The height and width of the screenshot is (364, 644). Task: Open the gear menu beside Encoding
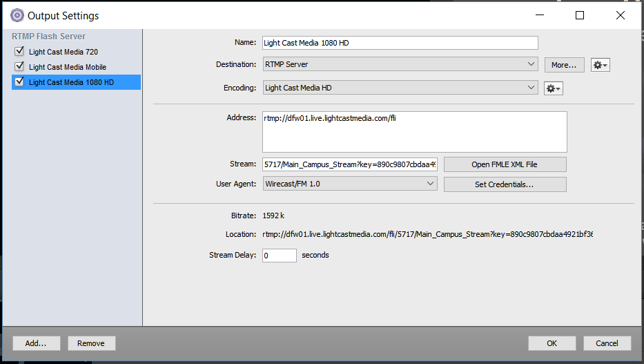(x=553, y=88)
